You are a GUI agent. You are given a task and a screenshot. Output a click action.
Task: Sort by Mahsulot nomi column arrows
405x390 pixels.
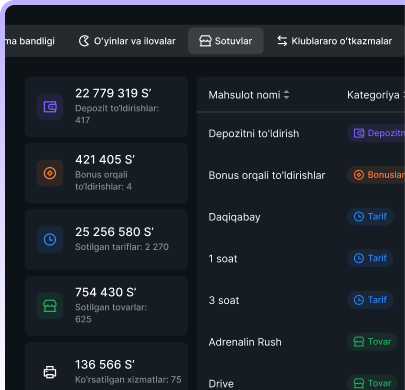click(x=286, y=95)
